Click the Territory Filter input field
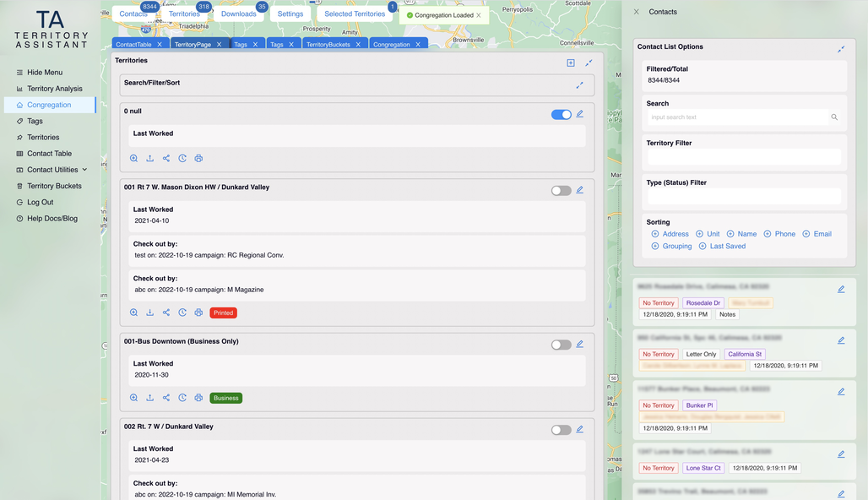 (743, 157)
